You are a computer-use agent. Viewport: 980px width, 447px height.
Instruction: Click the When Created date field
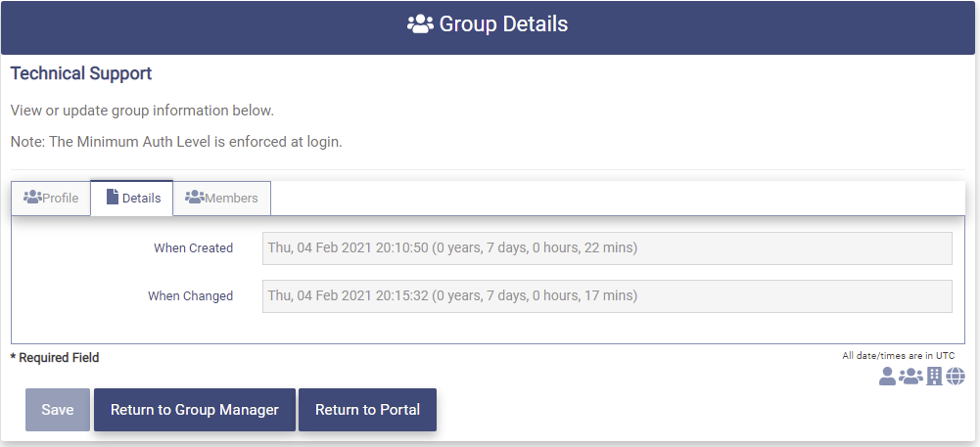point(607,247)
